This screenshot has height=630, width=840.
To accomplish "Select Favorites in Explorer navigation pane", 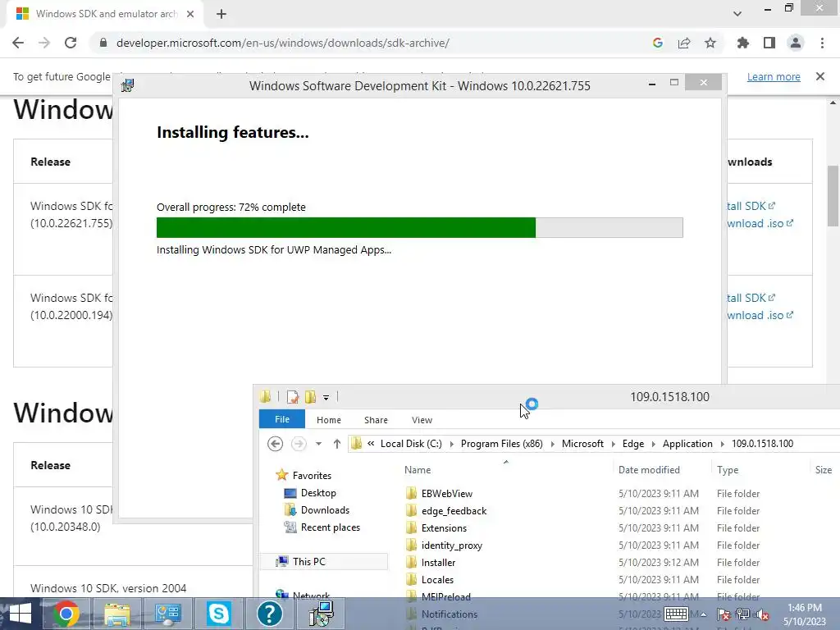I will [312, 475].
